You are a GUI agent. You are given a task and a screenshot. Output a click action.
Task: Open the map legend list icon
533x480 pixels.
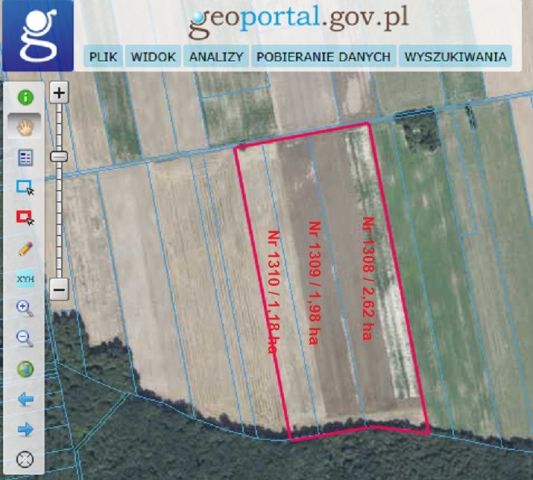(x=25, y=158)
